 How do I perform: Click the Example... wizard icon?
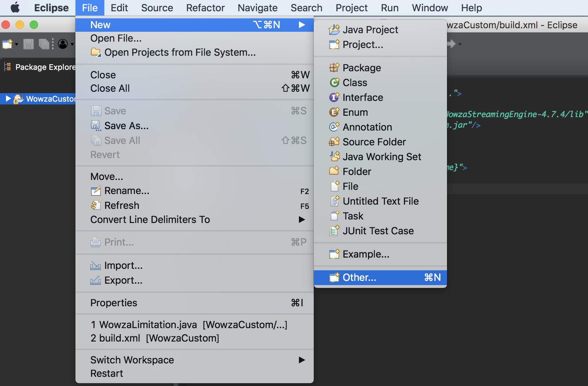coord(334,254)
